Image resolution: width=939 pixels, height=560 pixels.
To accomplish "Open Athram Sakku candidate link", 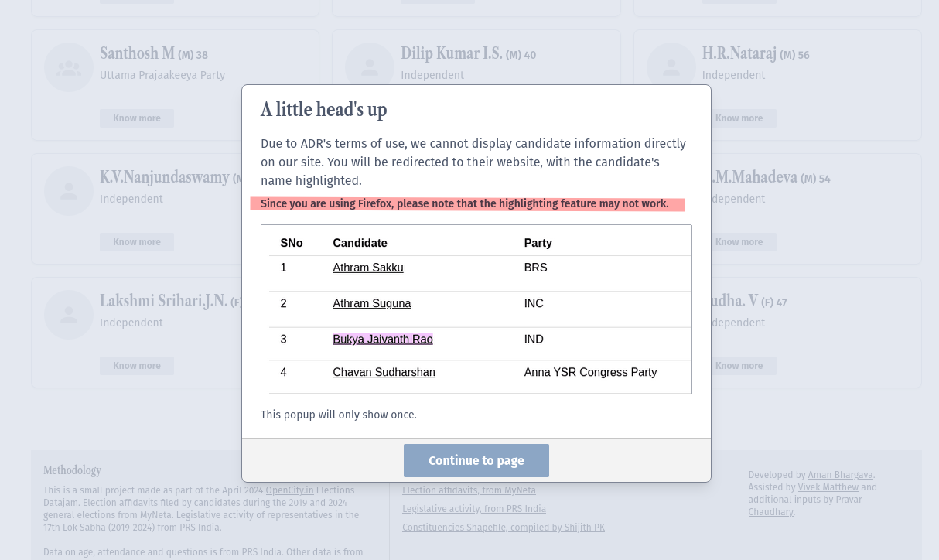I will click(368, 268).
